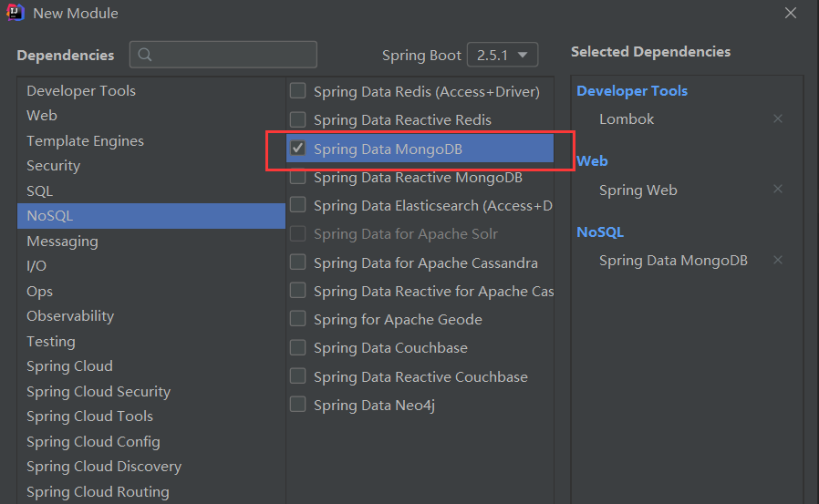Select the Spring Cloud Tools category

(x=151, y=417)
